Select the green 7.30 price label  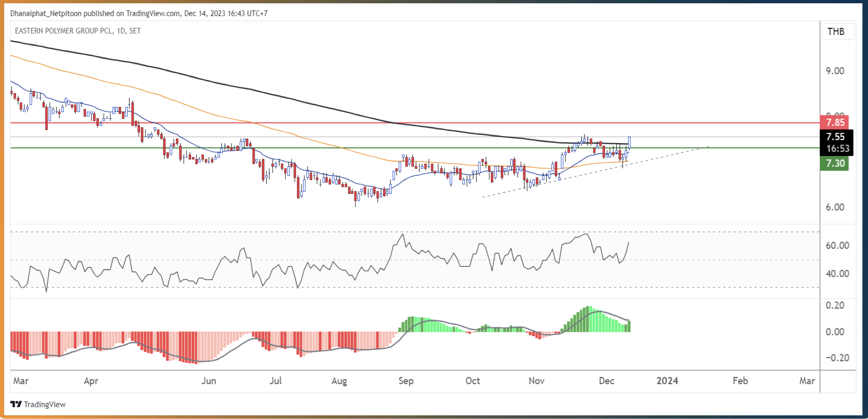(x=835, y=164)
